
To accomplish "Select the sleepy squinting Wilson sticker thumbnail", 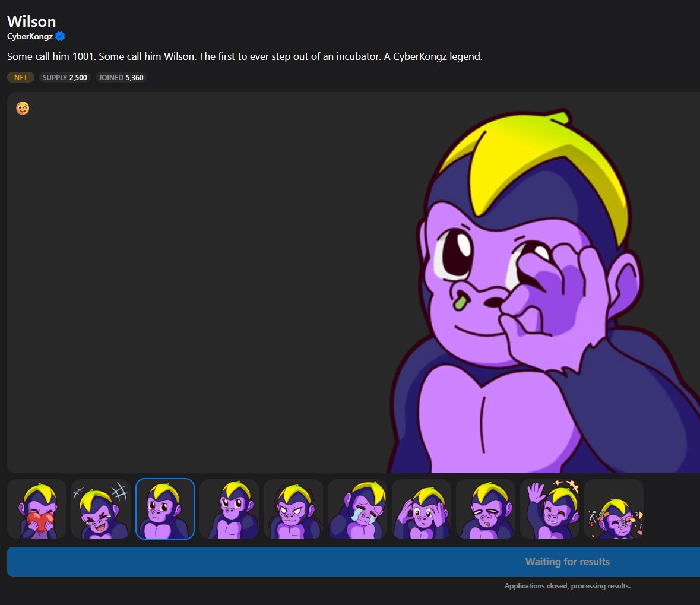I will (486, 509).
